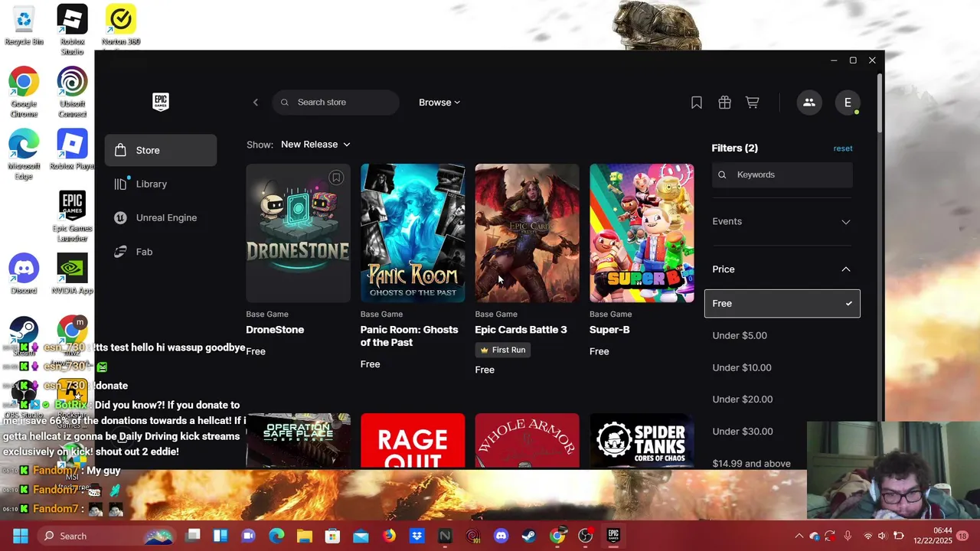Select the Under $20.00 price filter

point(743,399)
